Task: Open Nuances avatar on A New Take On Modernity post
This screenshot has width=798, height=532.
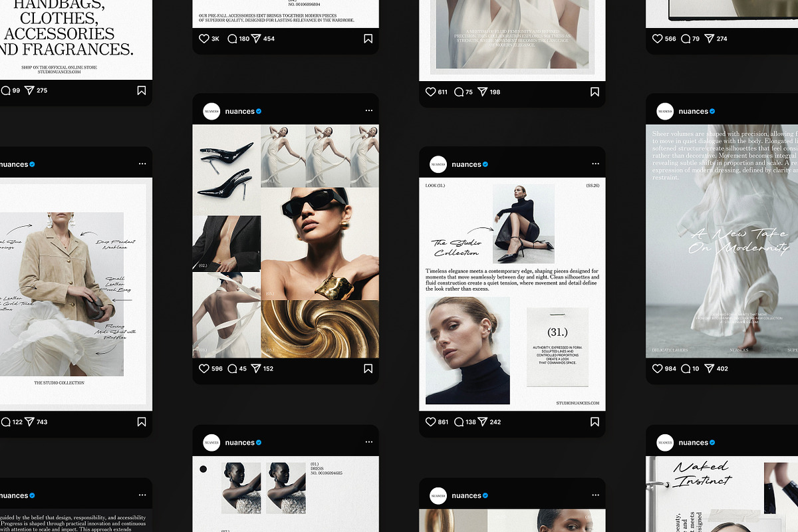Action: click(x=665, y=111)
